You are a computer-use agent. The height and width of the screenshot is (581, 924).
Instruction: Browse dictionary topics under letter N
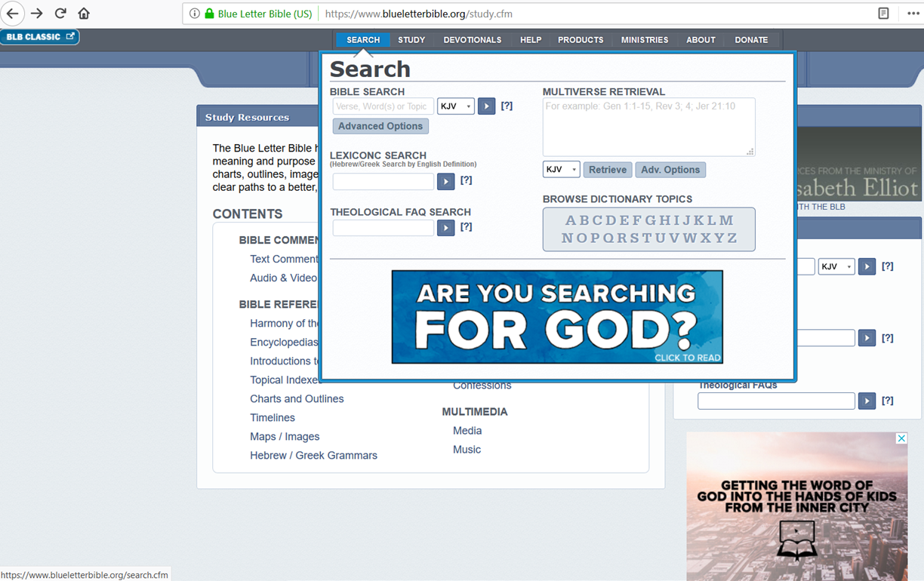pyautogui.click(x=568, y=238)
